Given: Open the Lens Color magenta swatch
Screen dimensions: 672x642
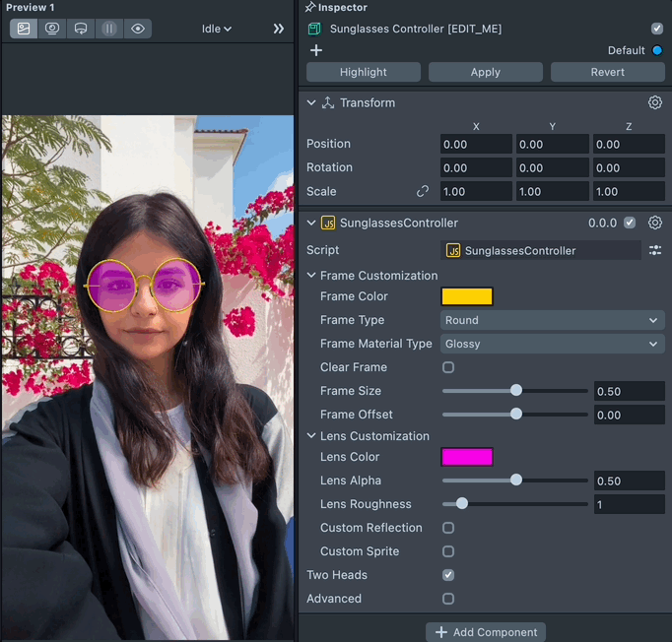Looking at the screenshot, I should click(x=467, y=457).
